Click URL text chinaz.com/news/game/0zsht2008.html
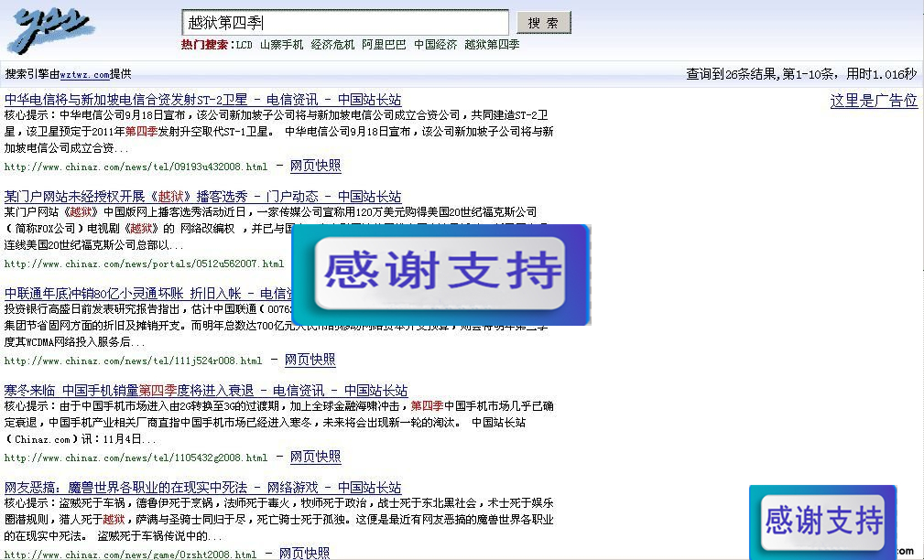Viewport: 924px width, 560px height. coord(130,555)
